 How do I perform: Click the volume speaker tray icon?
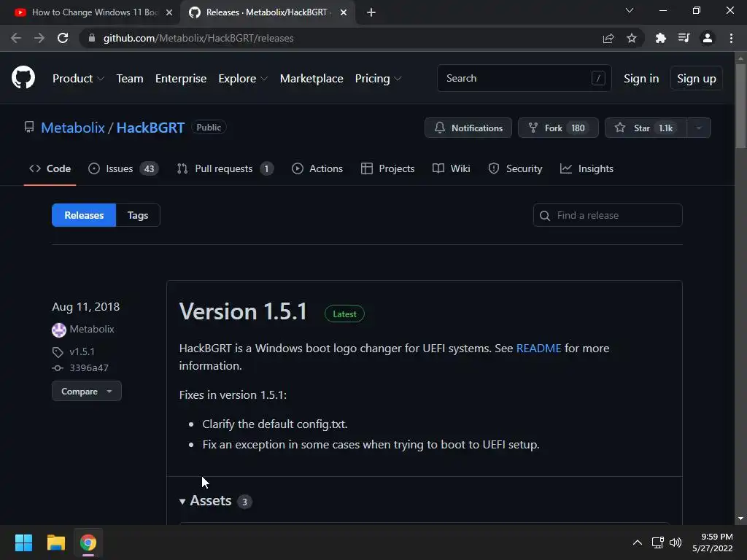click(x=676, y=542)
